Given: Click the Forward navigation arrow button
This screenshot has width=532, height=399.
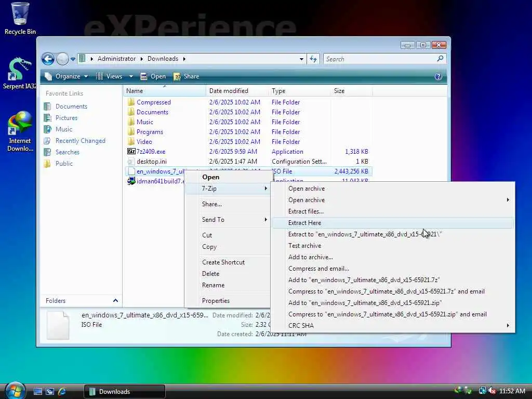Looking at the screenshot, I should tap(62, 59).
